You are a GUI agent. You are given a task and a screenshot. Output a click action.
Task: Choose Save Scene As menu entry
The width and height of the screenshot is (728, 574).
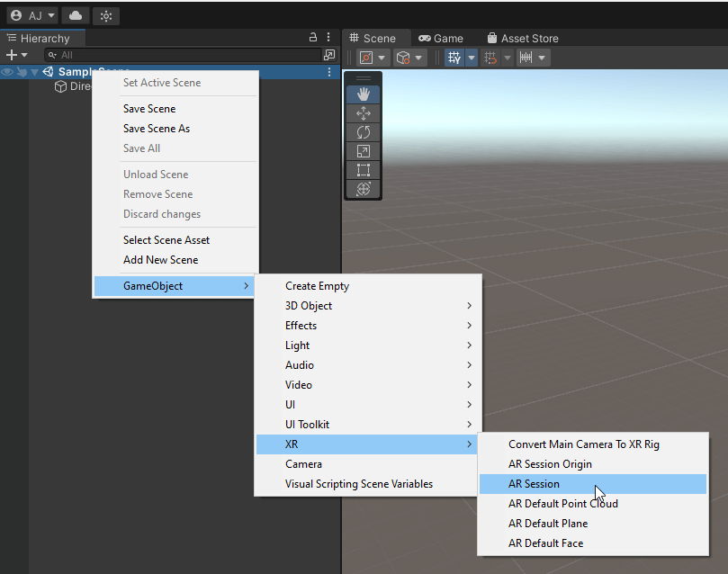pyautogui.click(x=176, y=129)
